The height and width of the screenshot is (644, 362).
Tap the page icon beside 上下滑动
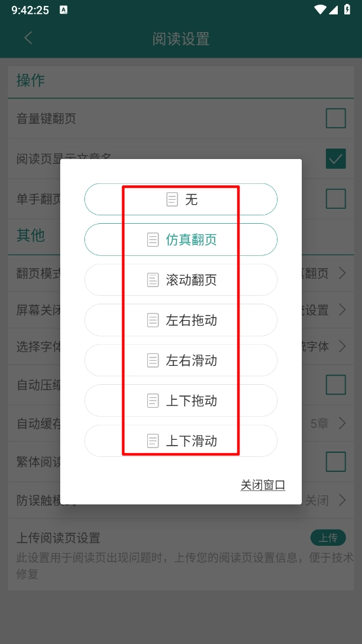tap(153, 441)
